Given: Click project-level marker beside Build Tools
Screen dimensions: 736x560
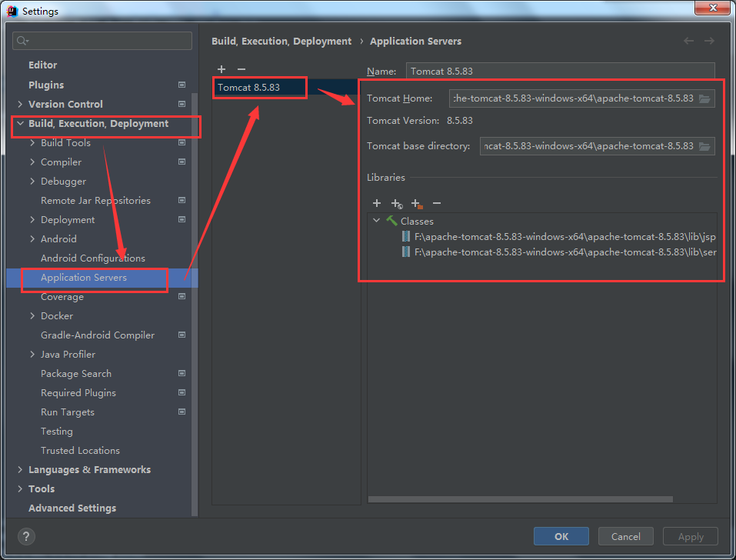Looking at the screenshot, I should pos(182,142).
